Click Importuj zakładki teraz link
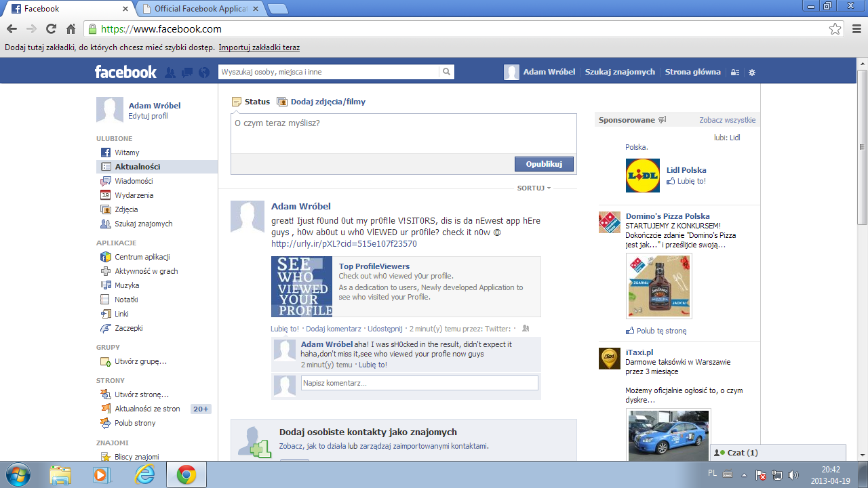868x488 pixels. coord(259,47)
